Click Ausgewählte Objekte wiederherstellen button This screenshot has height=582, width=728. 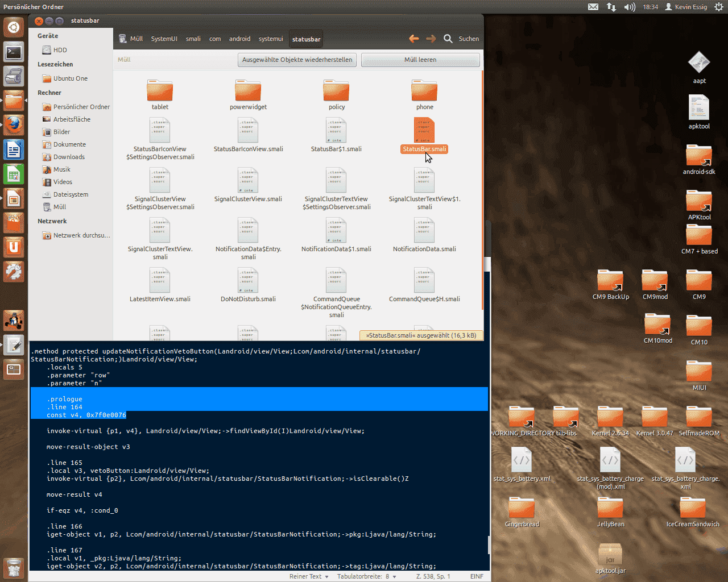[x=297, y=60]
